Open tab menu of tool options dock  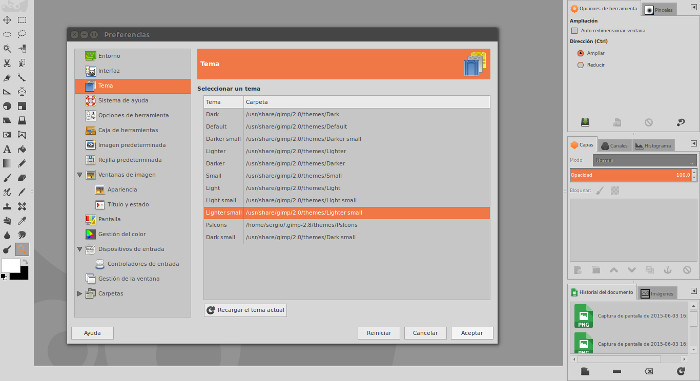point(694,7)
